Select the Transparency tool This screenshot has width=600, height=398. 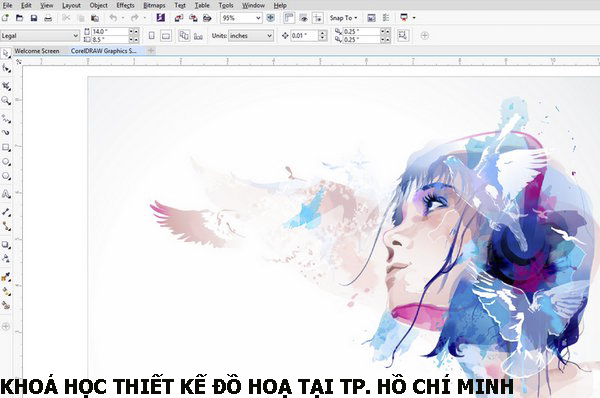(6, 259)
